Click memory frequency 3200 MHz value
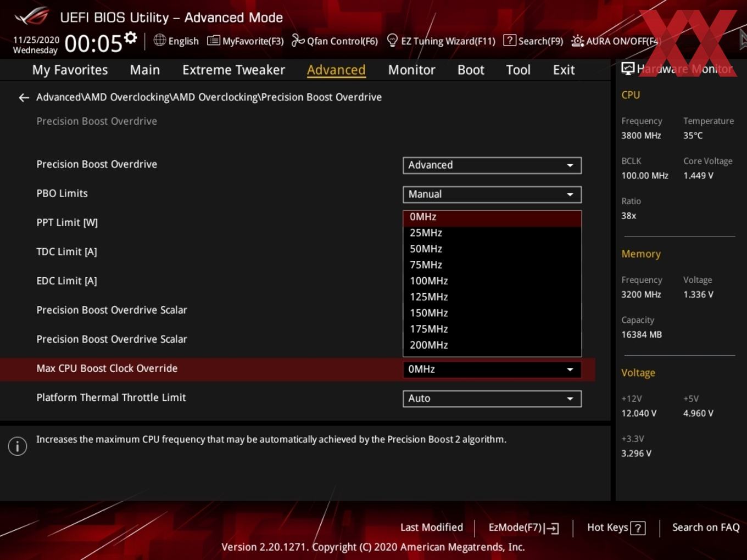Viewport: 747px width, 560px height. pos(641,294)
